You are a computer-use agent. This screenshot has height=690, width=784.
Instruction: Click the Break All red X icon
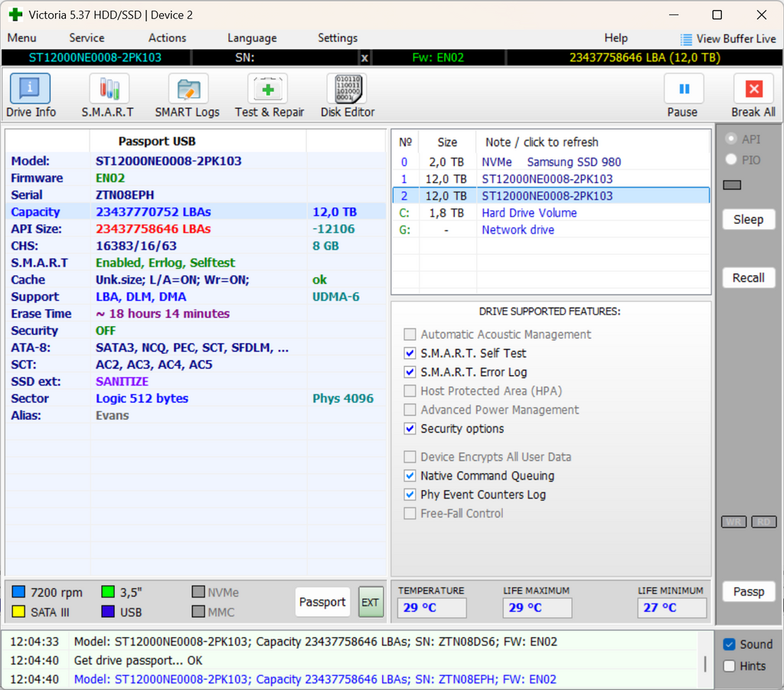tap(753, 90)
